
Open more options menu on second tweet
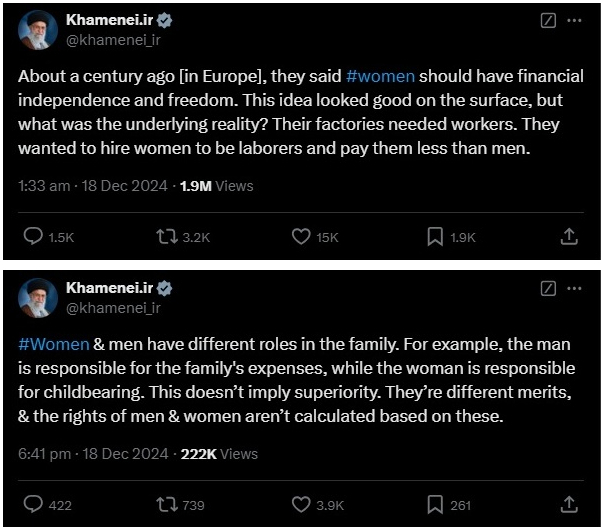(x=574, y=288)
